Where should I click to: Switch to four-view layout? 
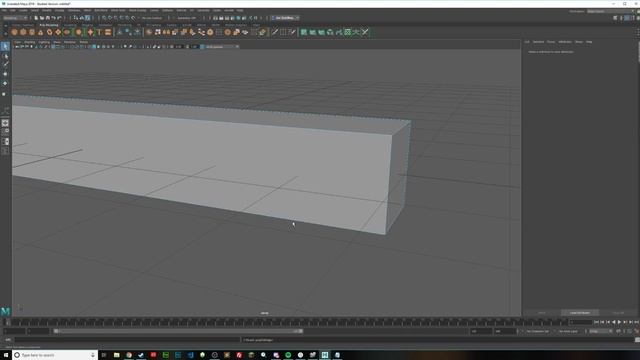pos(5,132)
